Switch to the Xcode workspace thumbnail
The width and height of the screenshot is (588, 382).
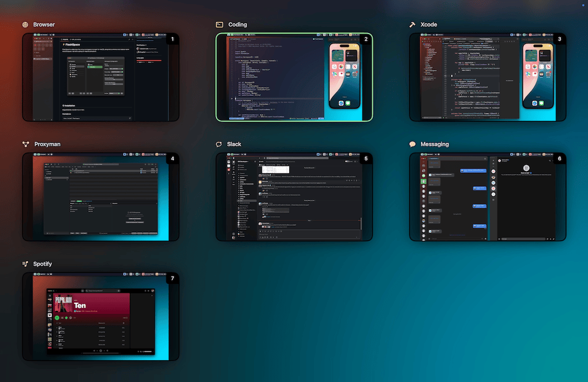click(x=487, y=77)
